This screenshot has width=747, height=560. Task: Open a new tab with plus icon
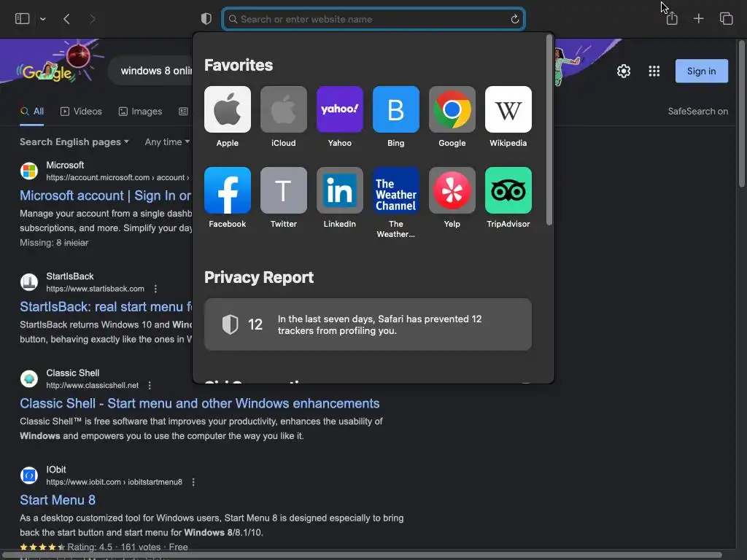[698, 18]
